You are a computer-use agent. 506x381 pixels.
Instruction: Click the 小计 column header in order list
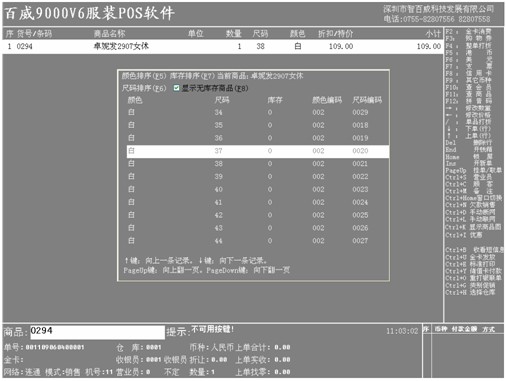433,34
